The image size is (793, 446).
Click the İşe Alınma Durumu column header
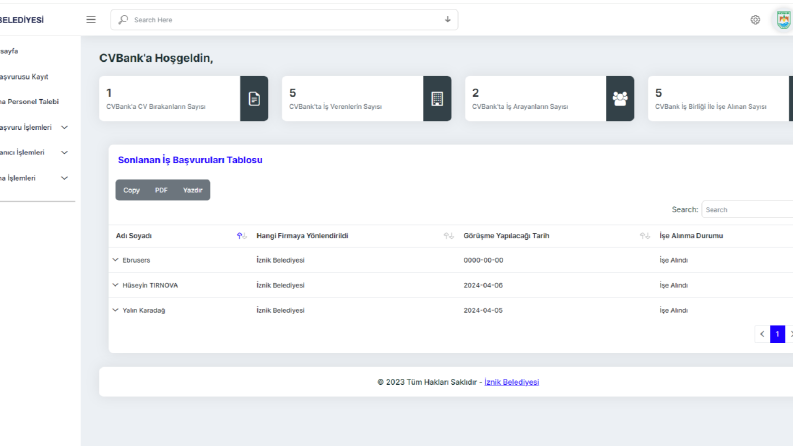(691, 236)
